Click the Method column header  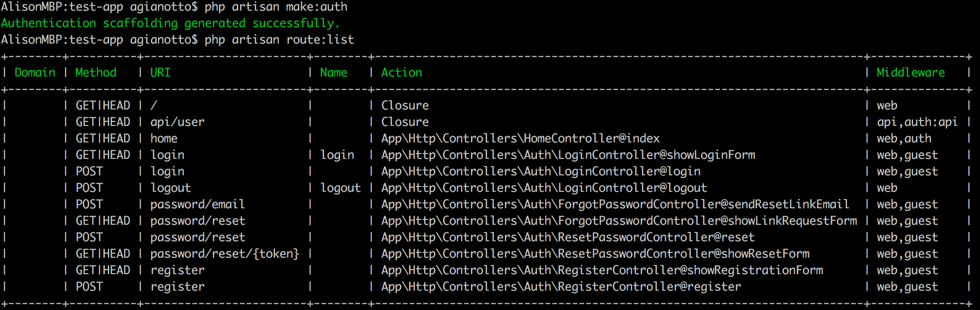pyautogui.click(x=96, y=73)
